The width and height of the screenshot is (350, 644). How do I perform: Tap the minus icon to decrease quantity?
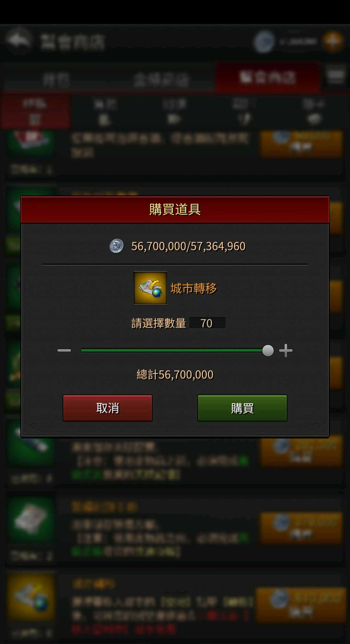coord(64,351)
